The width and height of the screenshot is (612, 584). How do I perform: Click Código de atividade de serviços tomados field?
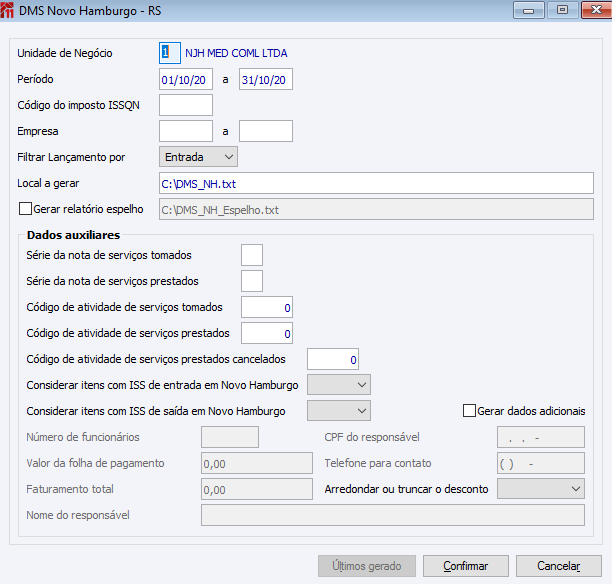267,307
